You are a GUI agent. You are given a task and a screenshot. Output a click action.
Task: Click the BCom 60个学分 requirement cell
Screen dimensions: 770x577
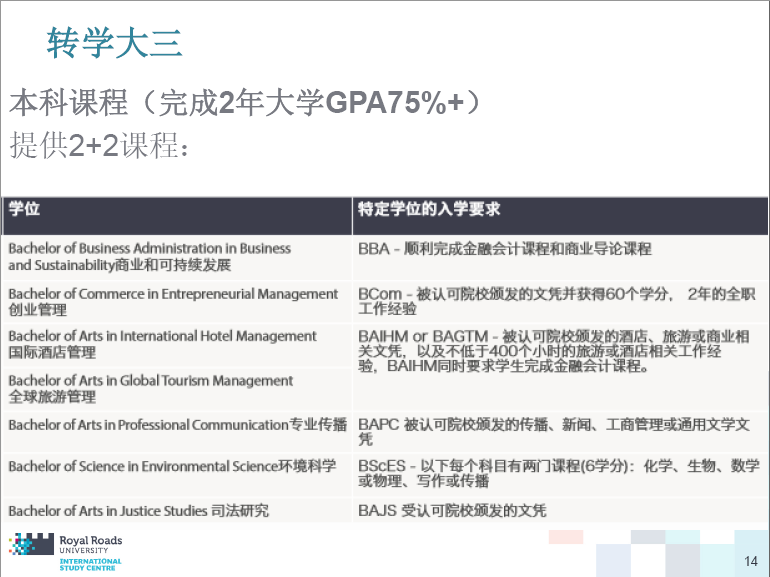pos(560,302)
